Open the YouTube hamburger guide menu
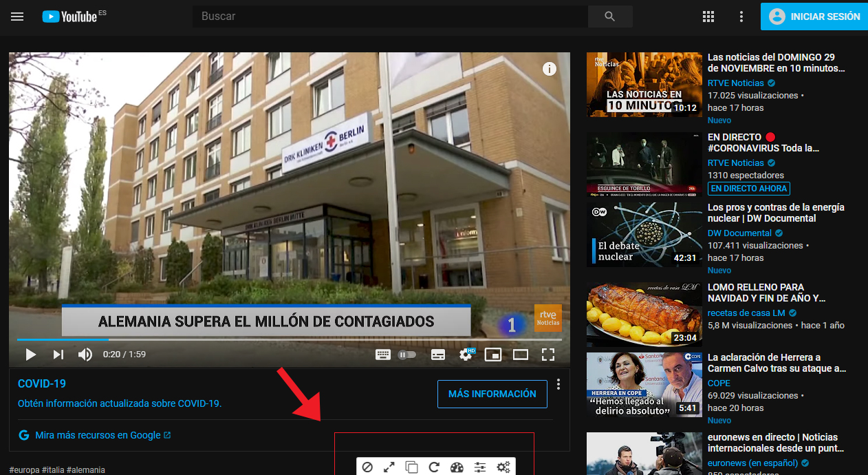The image size is (868, 475). [x=17, y=17]
